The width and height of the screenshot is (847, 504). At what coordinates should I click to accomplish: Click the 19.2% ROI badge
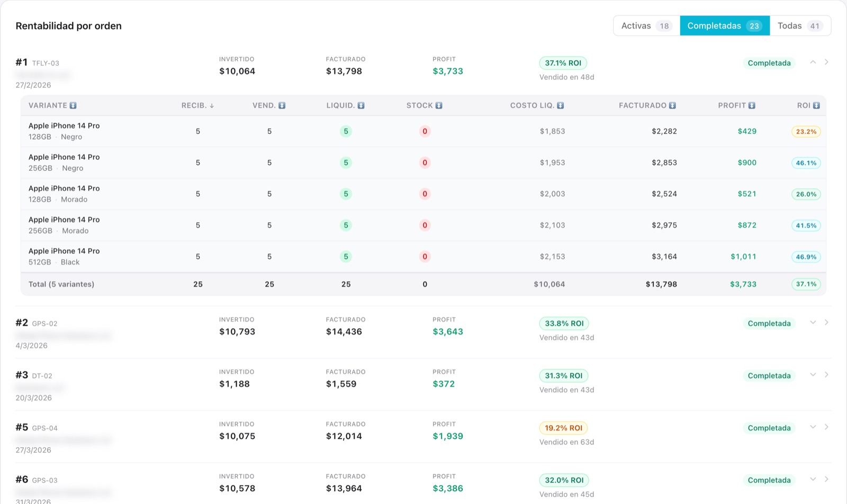point(564,428)
